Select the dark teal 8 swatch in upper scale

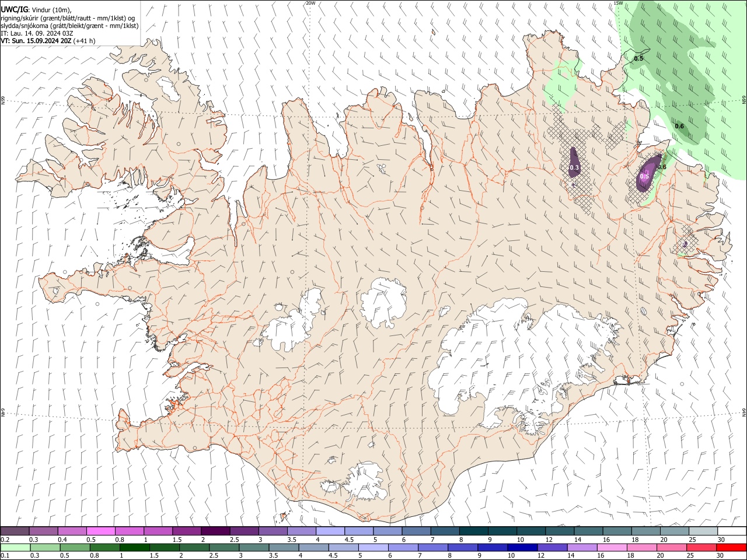point(473,531)
